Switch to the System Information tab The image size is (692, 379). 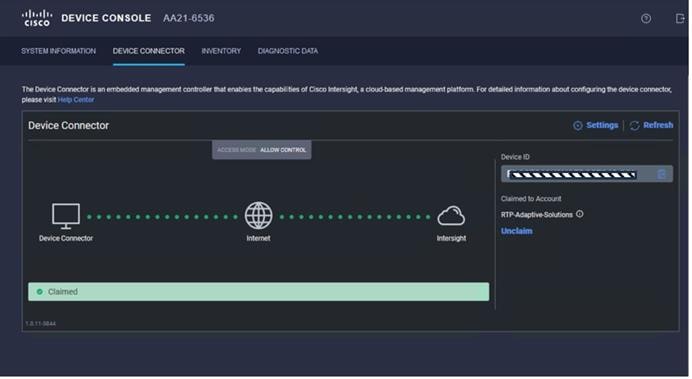point(59,51)
